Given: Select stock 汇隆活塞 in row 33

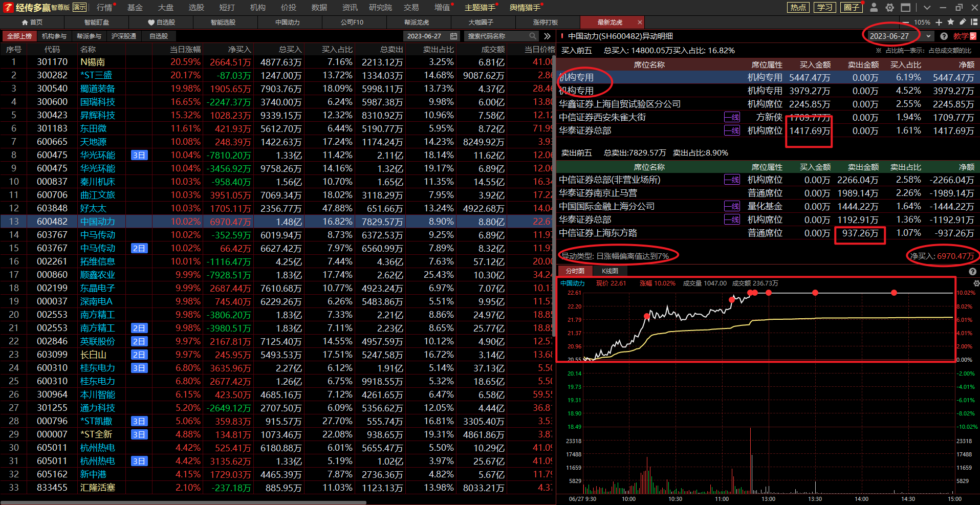Looking at the screenshot, I should pyautogui.click(x=98, y=488).
